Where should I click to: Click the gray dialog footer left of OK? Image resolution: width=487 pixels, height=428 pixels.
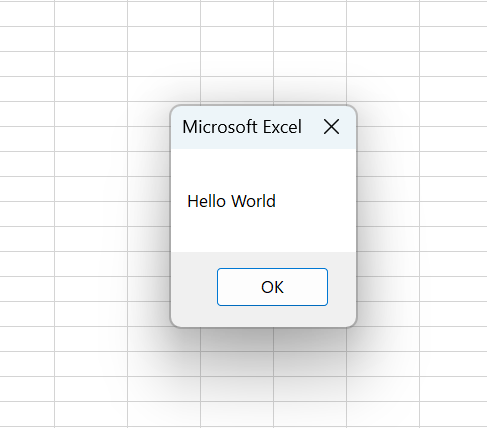click(194, 289)
